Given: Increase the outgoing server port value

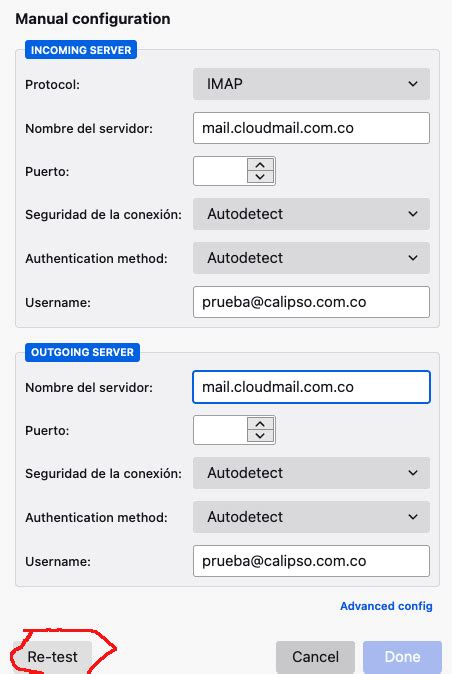Looking at the screenshot, I should point(260,424).
